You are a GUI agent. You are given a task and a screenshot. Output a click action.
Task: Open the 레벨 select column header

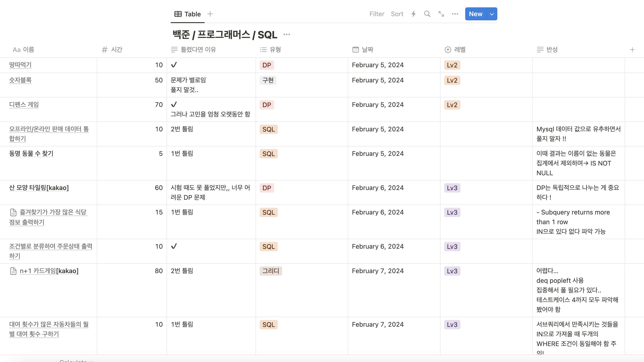[x=459, y=50]
